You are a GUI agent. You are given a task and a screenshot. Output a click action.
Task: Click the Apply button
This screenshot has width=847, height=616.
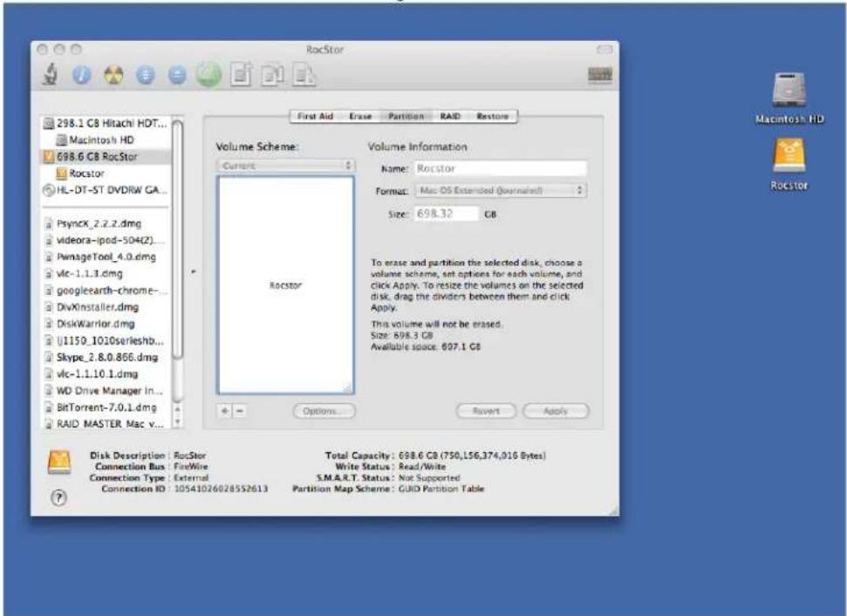556,411
